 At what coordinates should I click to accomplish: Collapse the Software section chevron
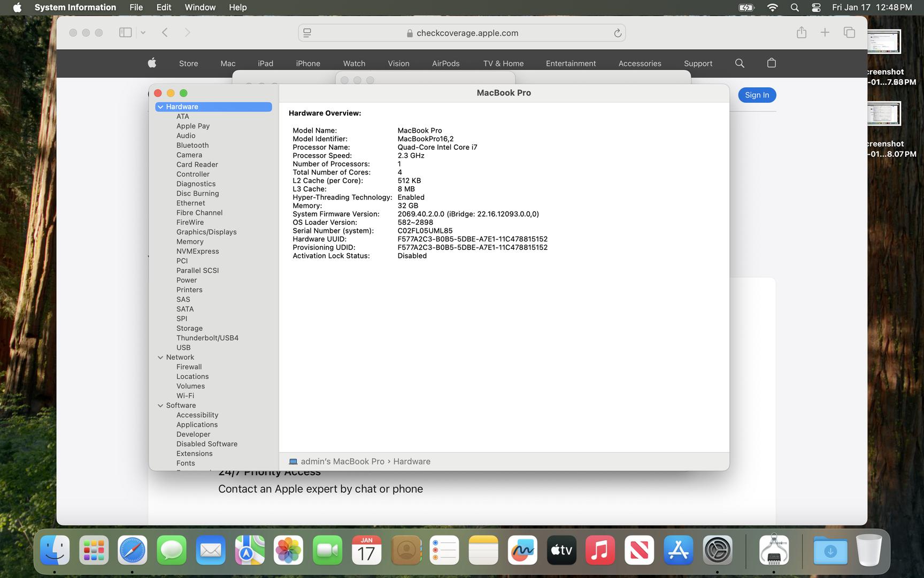pyautogui.click(x=160, y=406)
